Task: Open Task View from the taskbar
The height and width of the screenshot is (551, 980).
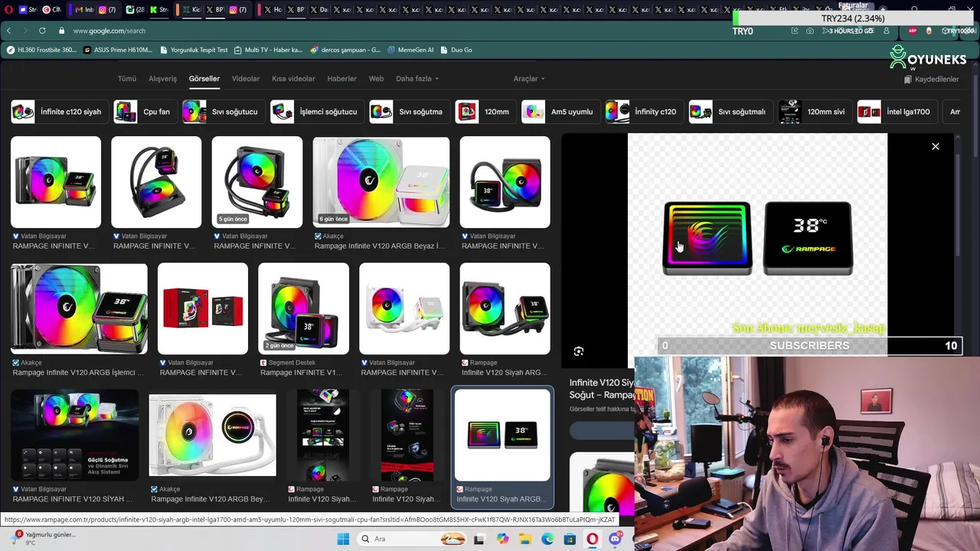Action: pos(479,539)
